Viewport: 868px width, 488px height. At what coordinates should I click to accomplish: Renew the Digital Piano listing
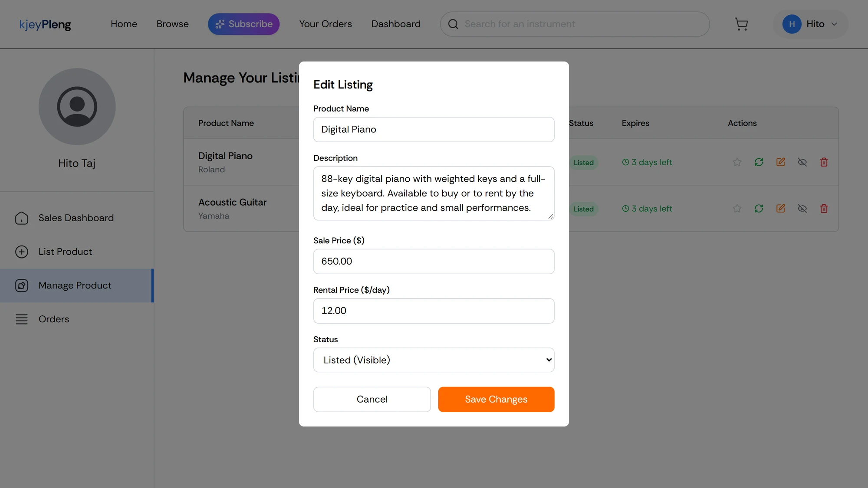pyautogui.click(x=759, y=162)
